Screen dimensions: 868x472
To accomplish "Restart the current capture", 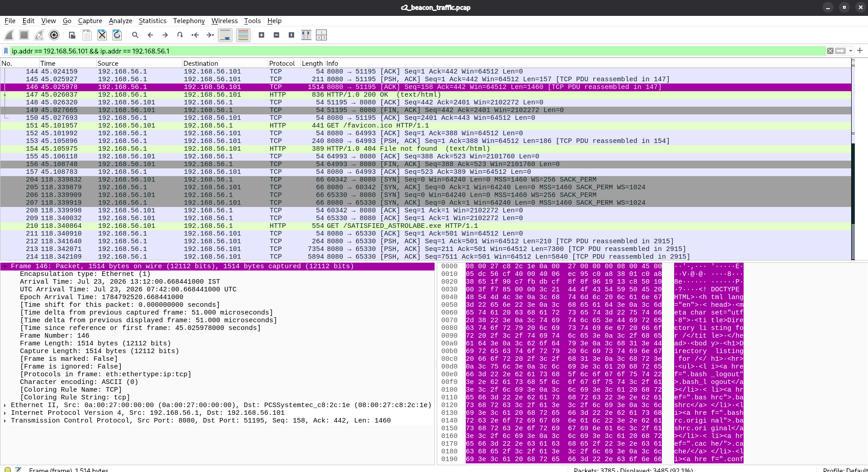I will click(39, 35).
